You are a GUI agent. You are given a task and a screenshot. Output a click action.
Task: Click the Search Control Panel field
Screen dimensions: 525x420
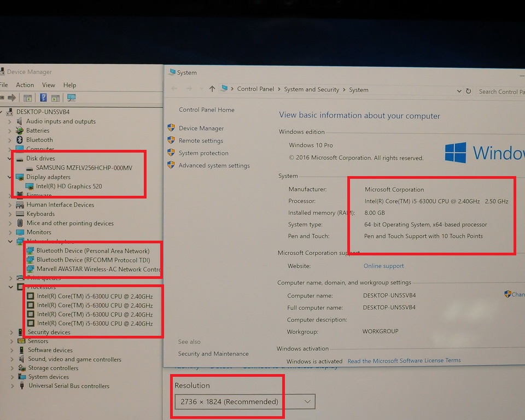[x=500, y=91]
